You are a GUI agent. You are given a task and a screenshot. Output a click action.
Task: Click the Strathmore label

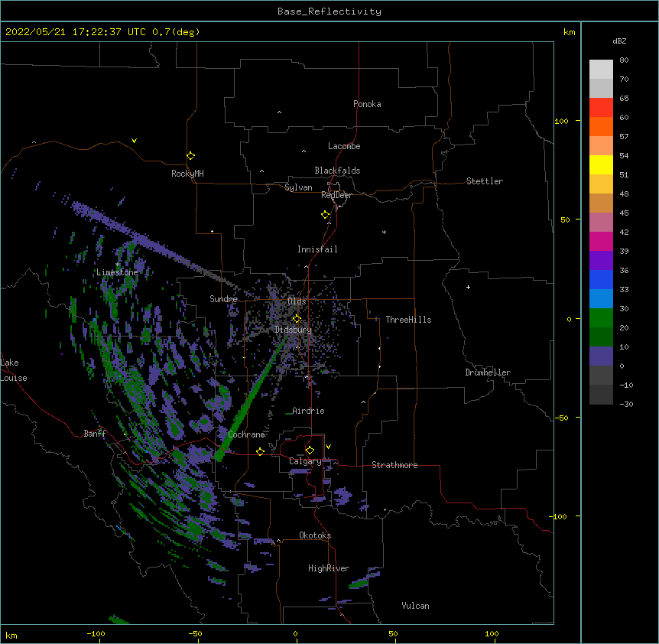(394, 465)
